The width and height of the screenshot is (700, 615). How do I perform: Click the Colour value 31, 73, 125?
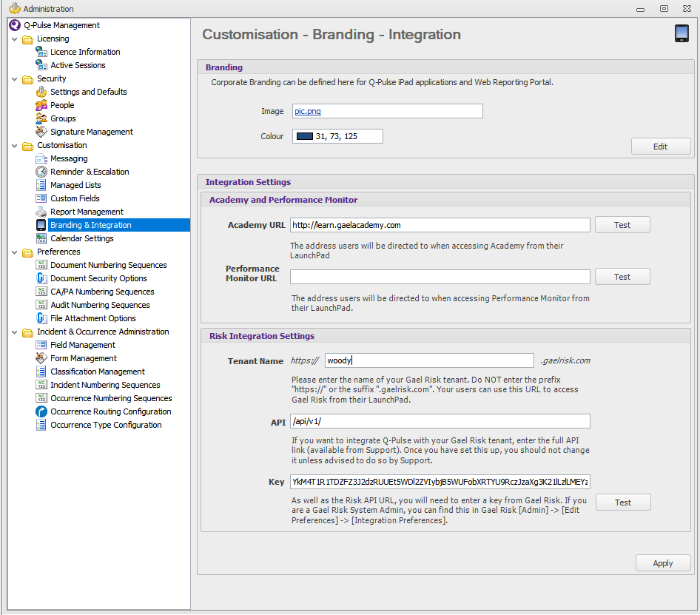click(x=337, y=136)
